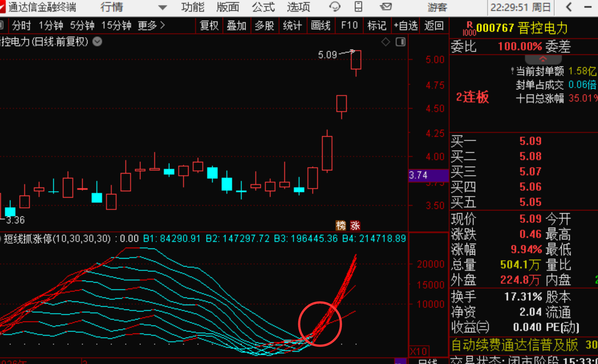Click the 返回 button
This screenshot has width=598, height=364.
coord(434,25)
